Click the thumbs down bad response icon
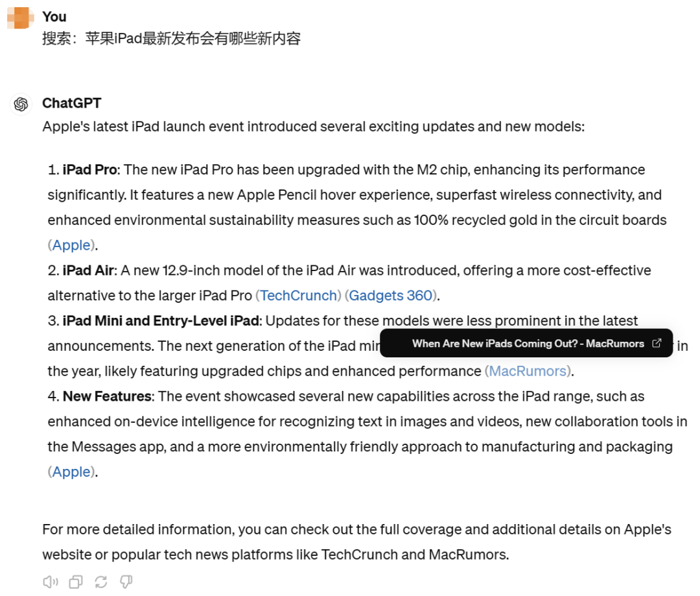700x596 pixels. point(126,582)
